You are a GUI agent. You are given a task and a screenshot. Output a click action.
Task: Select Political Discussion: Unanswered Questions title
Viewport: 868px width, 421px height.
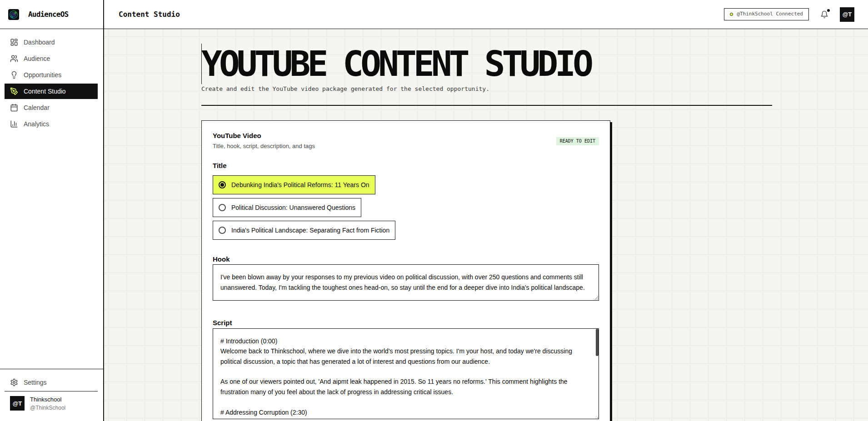287,208
